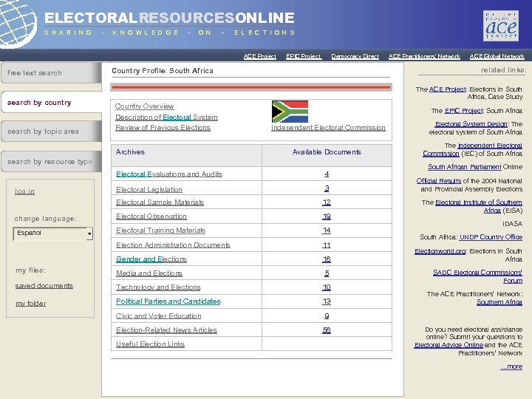Click document count 14 for Training Materials
The height and width of the screenshot is (399, 532).
click(327, 231)
